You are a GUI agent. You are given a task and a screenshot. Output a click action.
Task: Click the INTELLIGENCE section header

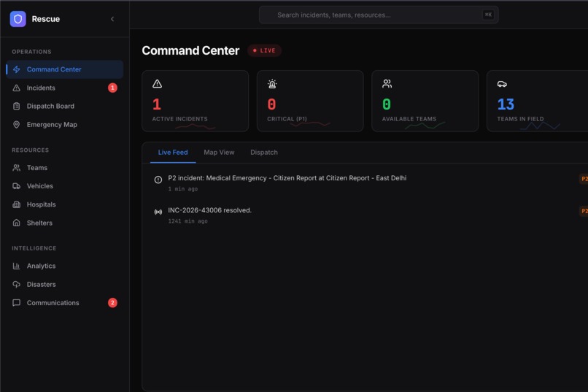pos(34,248)
